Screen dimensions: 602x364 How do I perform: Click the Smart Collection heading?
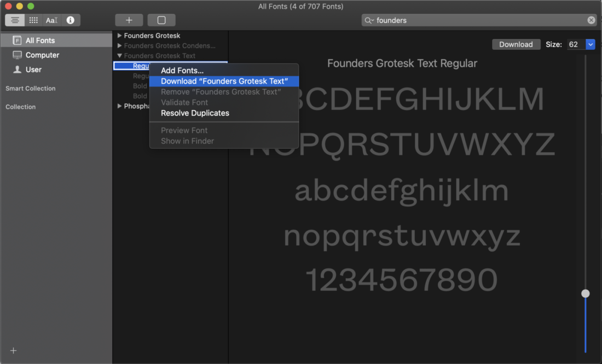point(30,88)
